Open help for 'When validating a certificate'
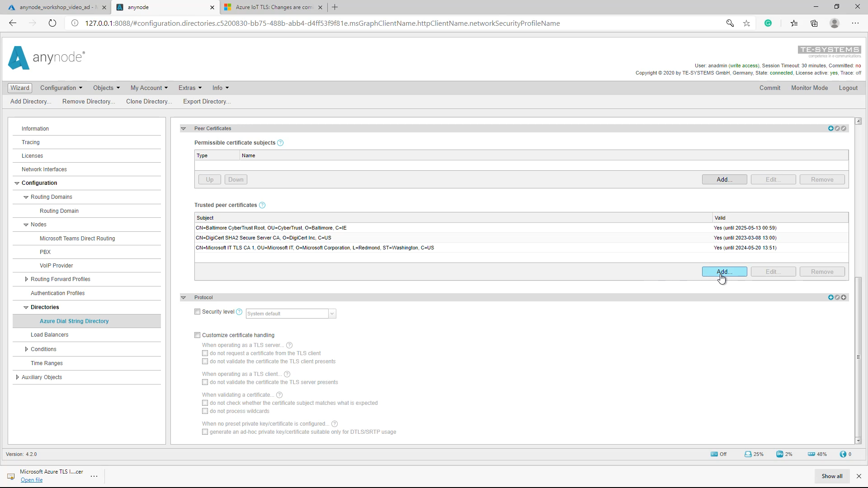The width and height of the screenshot is (868, 488). click(x=279, y=395)
